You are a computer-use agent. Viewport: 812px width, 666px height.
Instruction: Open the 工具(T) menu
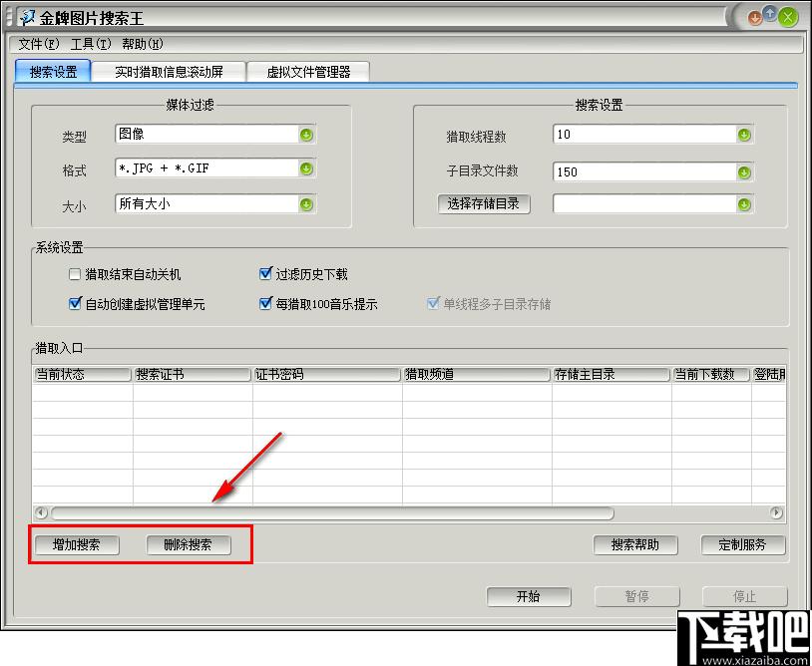[x=91, y=44]
